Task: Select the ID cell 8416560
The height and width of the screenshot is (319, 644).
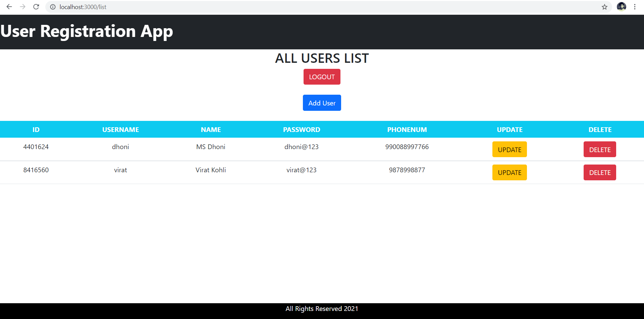Action: (36, 170)
